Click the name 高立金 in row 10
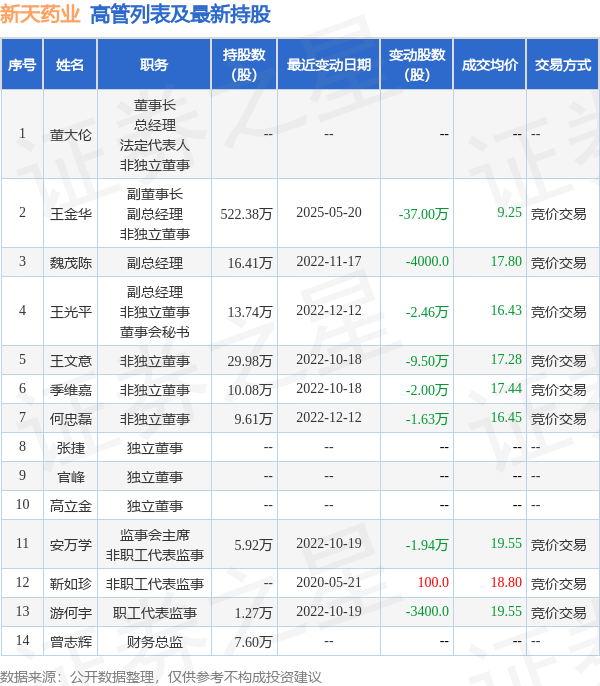This screenshot has height=686, width=600. coord(70,506)
